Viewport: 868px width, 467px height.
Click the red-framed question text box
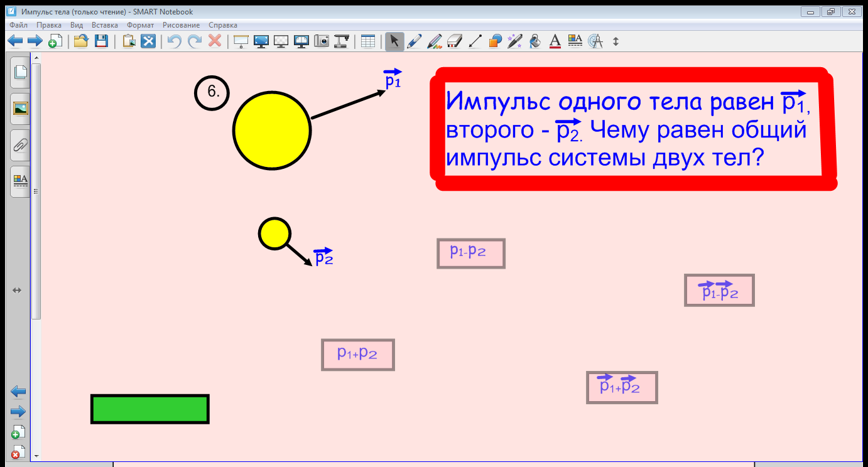point(633,129)
